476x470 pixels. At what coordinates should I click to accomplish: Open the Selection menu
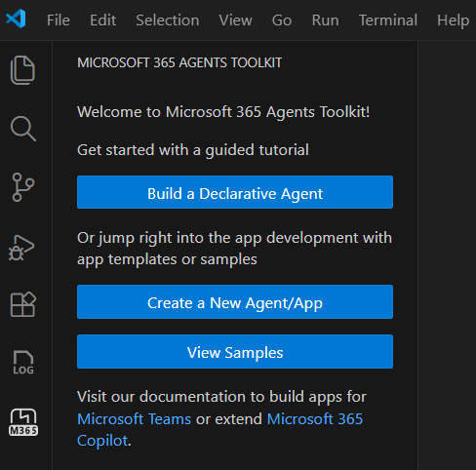click(x=168, y=20)
